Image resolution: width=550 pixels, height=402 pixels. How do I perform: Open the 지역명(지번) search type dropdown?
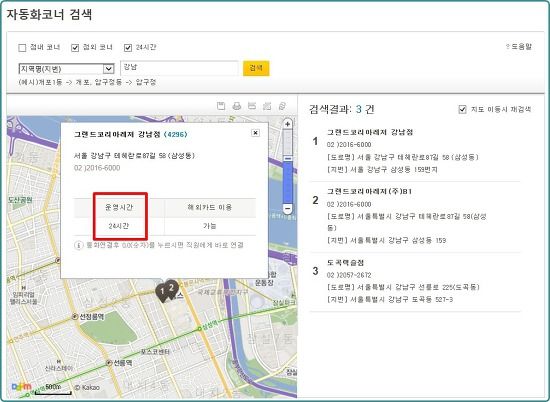[66, 69]
